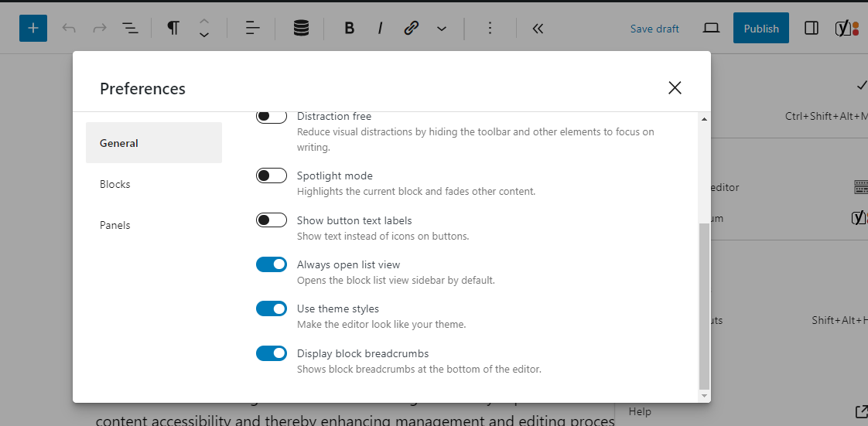
Task: Open the Yoast SEO icon in top bar
Action: point(846,28)
